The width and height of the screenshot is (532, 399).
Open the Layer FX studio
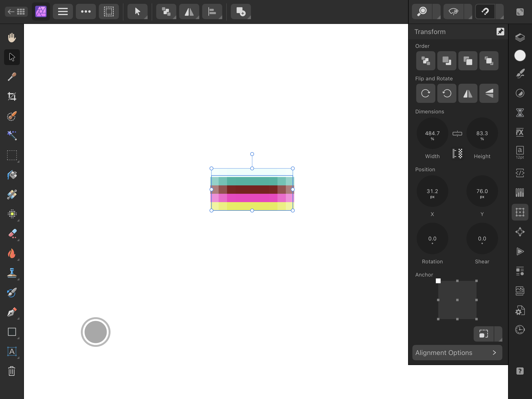pyautogui.click(x=520, y=132)
